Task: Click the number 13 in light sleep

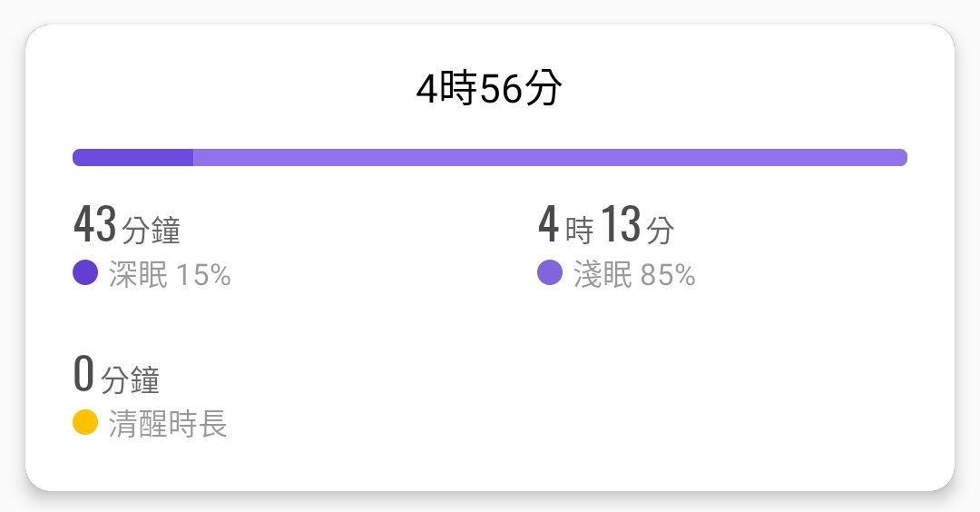Action: click(x=622, y=224)
